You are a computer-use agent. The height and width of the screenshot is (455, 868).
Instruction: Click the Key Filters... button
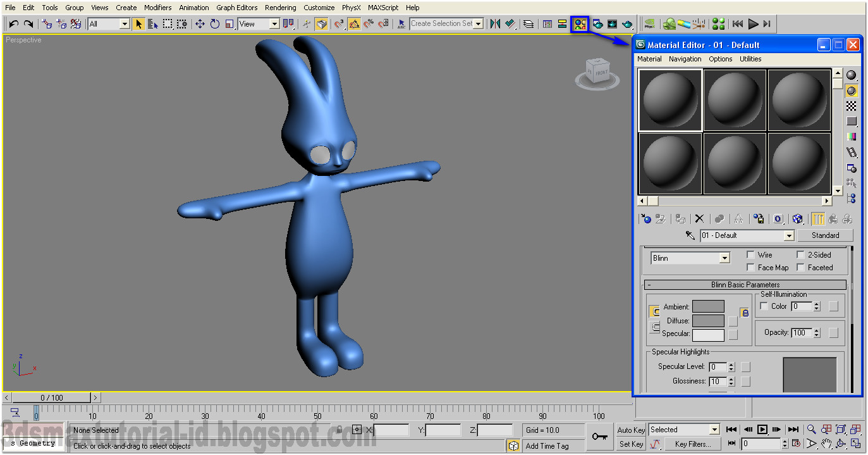tap(692, 444)
